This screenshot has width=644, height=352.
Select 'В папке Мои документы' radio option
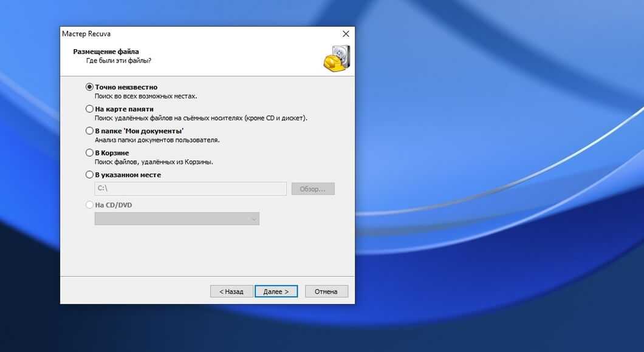point(90,131)
